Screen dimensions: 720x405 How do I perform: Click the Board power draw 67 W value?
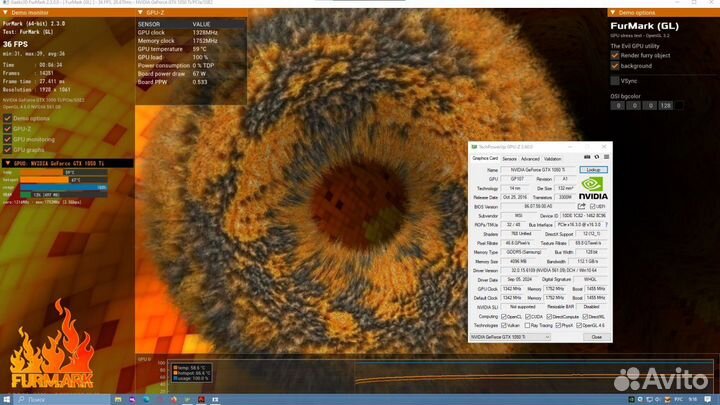pos(199,73)
